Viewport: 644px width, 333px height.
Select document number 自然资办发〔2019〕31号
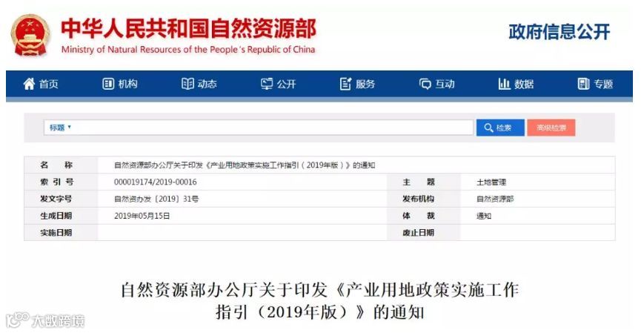click(156, 199)
